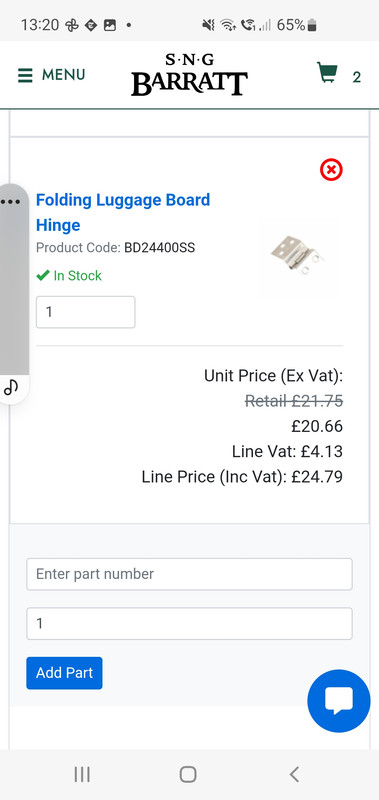Tap the product code BD24400SS text
This screenshot has width=379, height=800.
160,248
